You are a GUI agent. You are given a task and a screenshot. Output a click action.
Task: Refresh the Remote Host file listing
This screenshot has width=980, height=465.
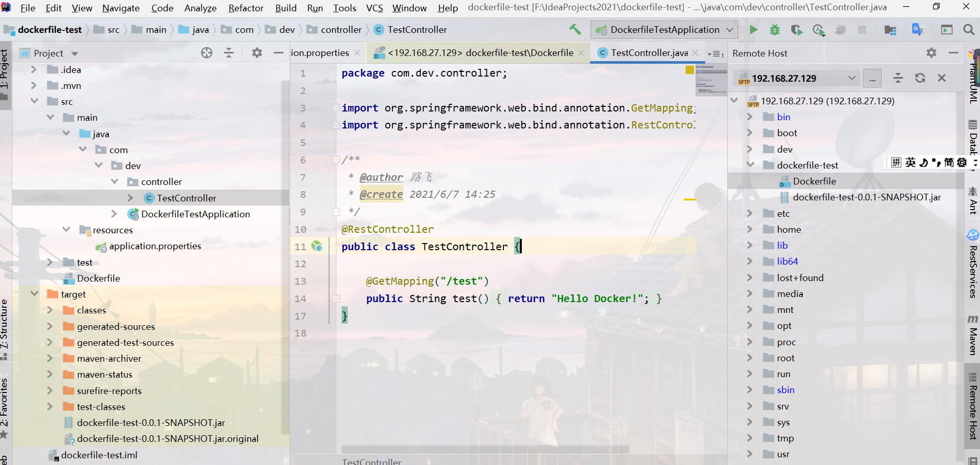click(920, 78)
